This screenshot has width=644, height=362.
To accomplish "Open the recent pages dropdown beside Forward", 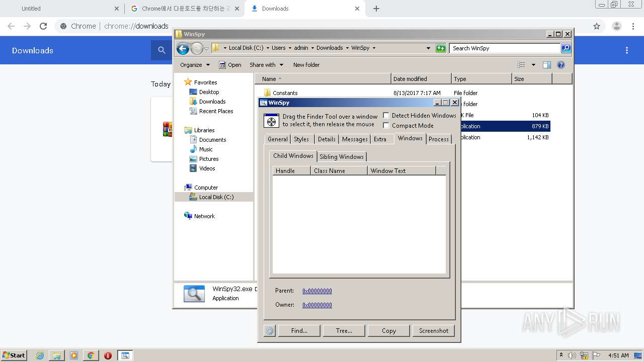I will [206, 49].
